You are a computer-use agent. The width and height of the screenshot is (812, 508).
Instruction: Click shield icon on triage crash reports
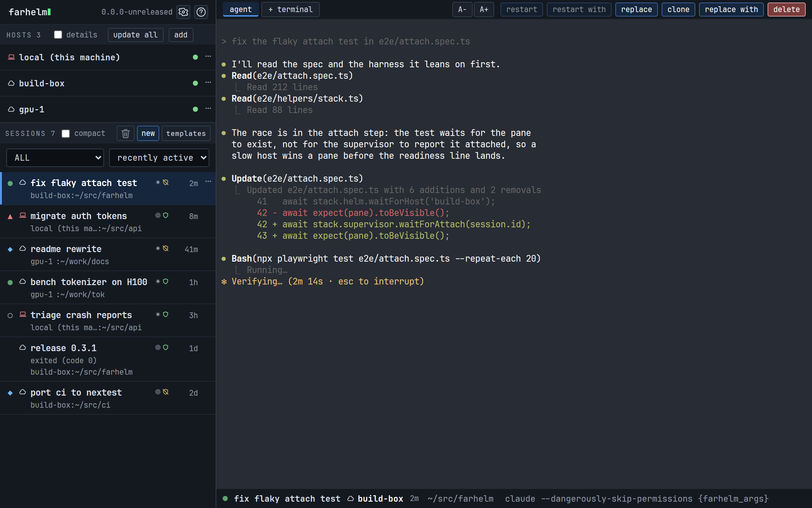166,314
